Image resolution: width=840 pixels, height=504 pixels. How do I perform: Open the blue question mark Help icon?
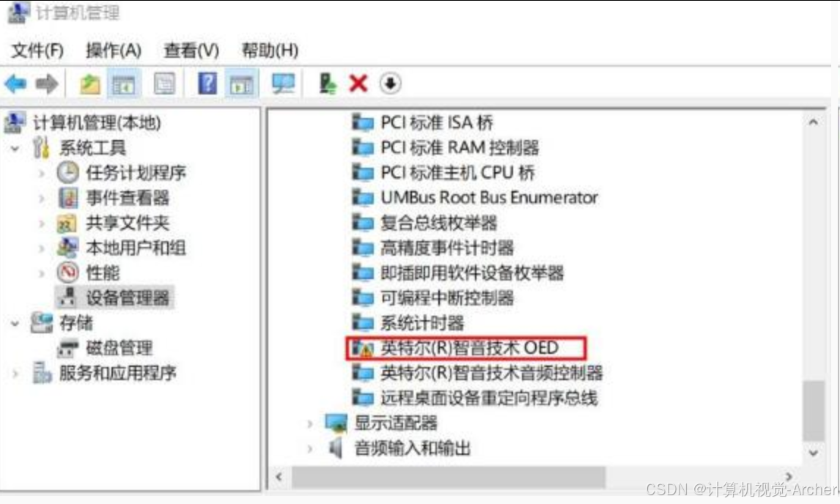pos(207,84)
